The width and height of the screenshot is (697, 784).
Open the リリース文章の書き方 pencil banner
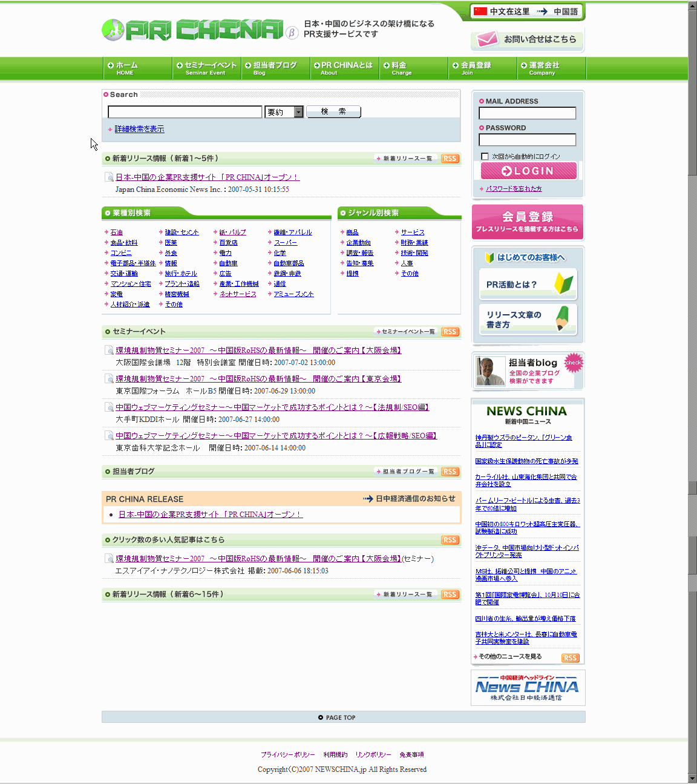[528, 319]
